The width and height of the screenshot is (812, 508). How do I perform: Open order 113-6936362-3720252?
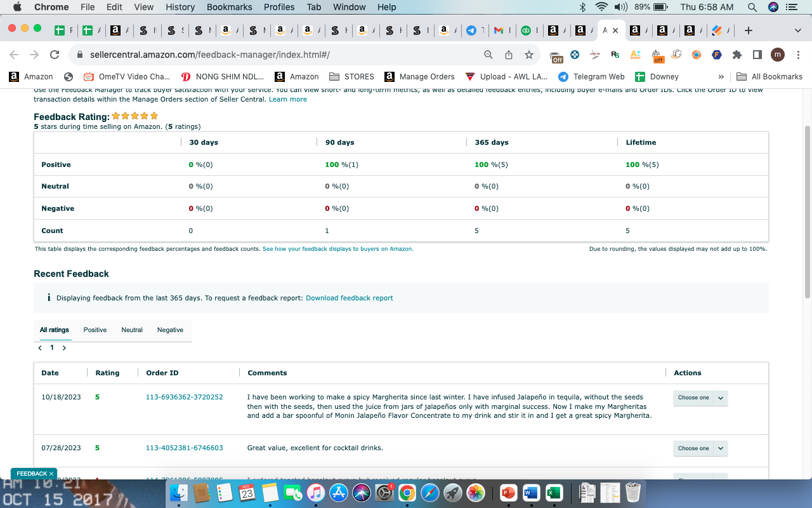pos(185,398)
